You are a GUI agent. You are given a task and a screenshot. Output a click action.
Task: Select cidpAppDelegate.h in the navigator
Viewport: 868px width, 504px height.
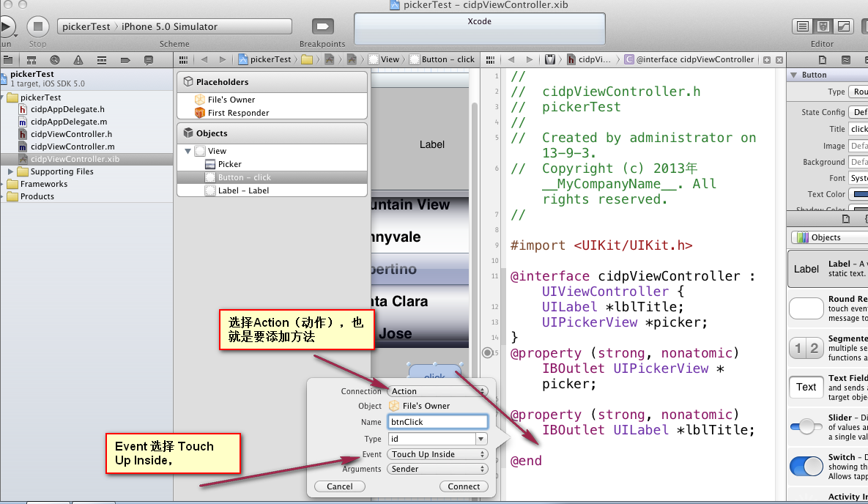pyautogui.click(x=67, y=109)
